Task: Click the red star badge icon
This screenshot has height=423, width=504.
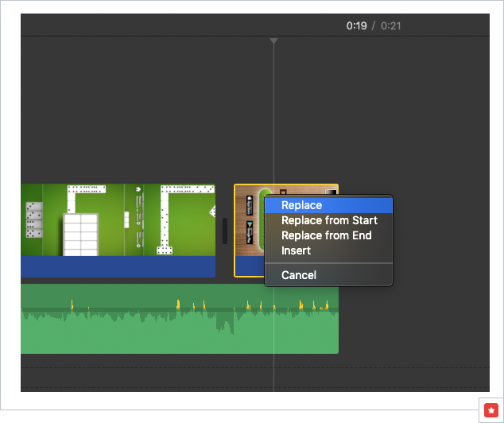Action: point(490,409)
